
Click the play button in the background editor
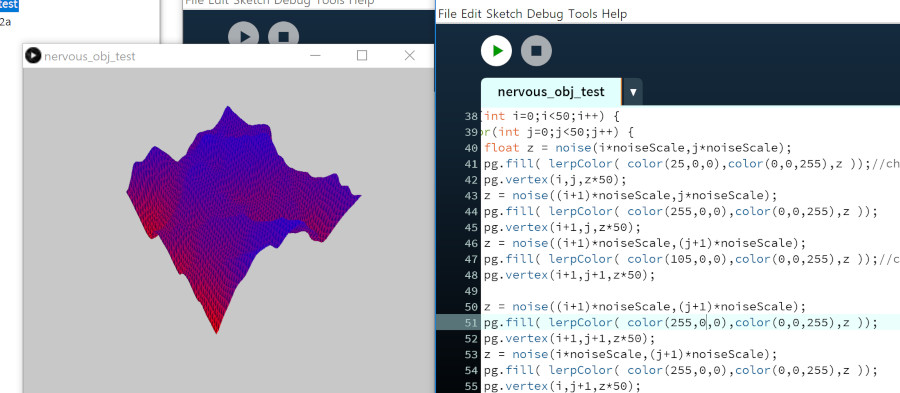243,35
